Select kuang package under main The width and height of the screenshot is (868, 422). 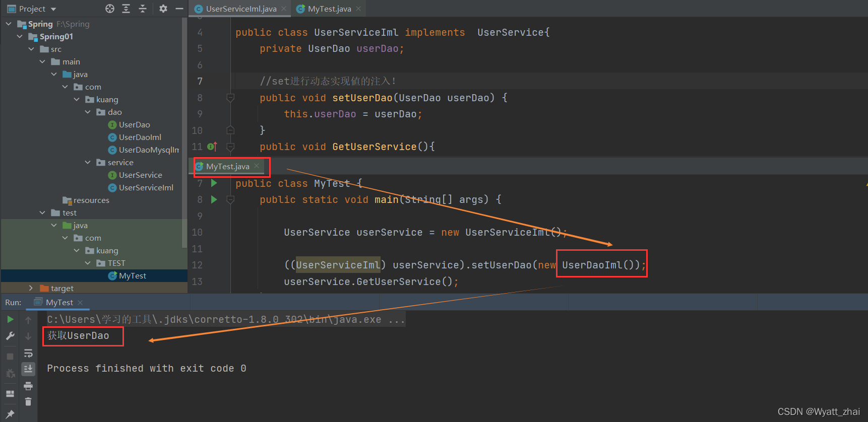coord(102,99)
